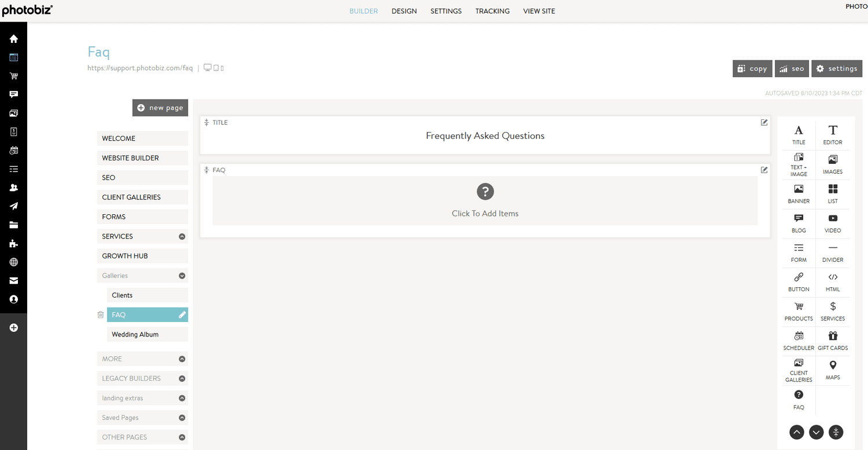
Task: Add an Images element to the page
Action: click(833, 164)
